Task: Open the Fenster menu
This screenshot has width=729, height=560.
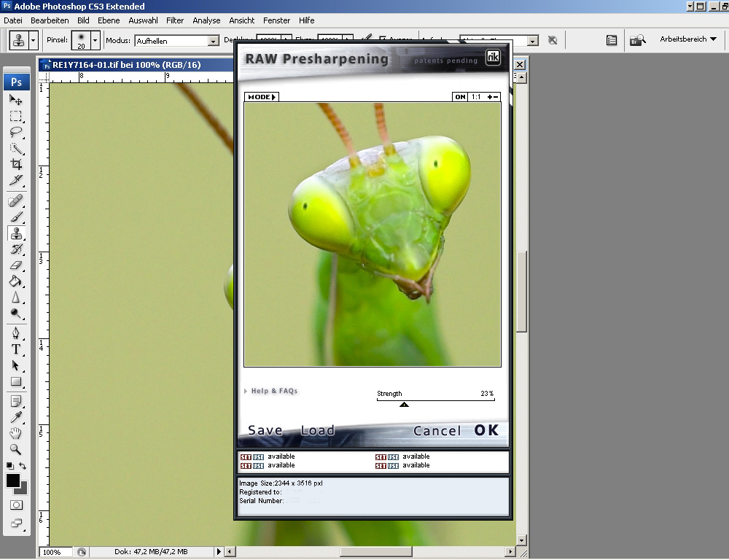Action: (x=276, y=20)
